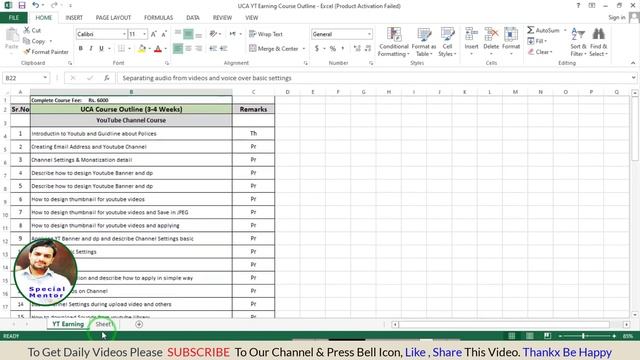Switch to PAGE LAYOUT tab

pos(113,18)
